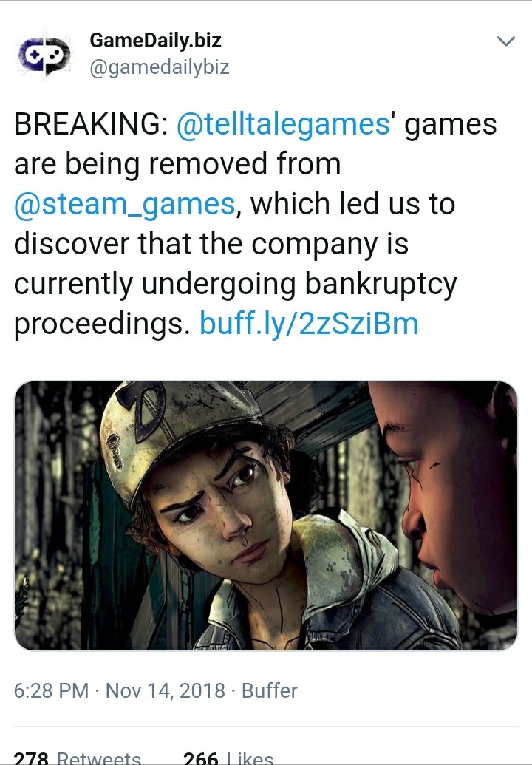Show the 278 Retweets list
The height and width of the screenshot is (765, 532).
(77, 758)
